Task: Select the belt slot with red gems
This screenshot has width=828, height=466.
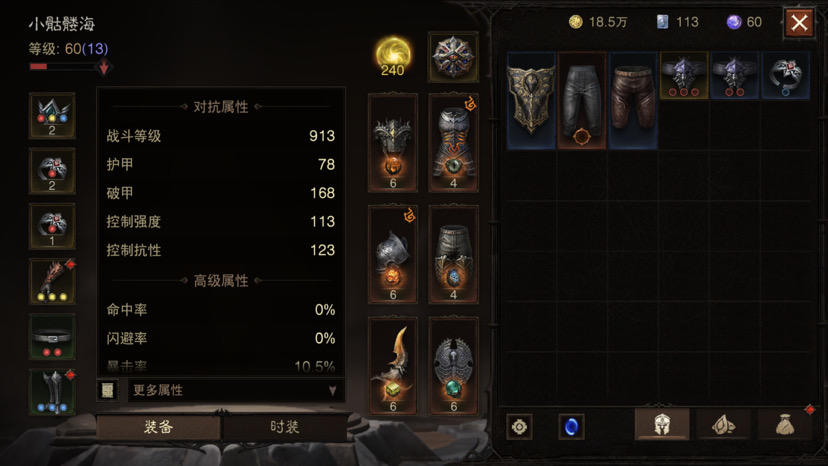Action: tap(52, 337)
